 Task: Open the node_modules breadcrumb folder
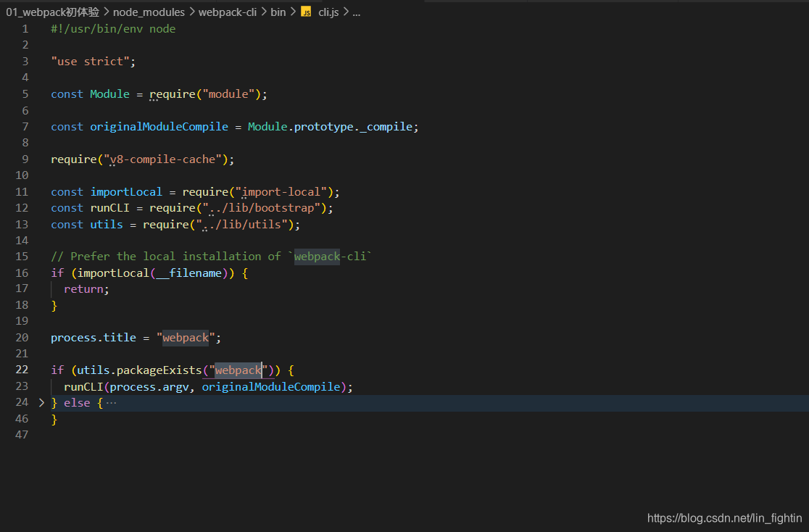click(x=149, y=12)
